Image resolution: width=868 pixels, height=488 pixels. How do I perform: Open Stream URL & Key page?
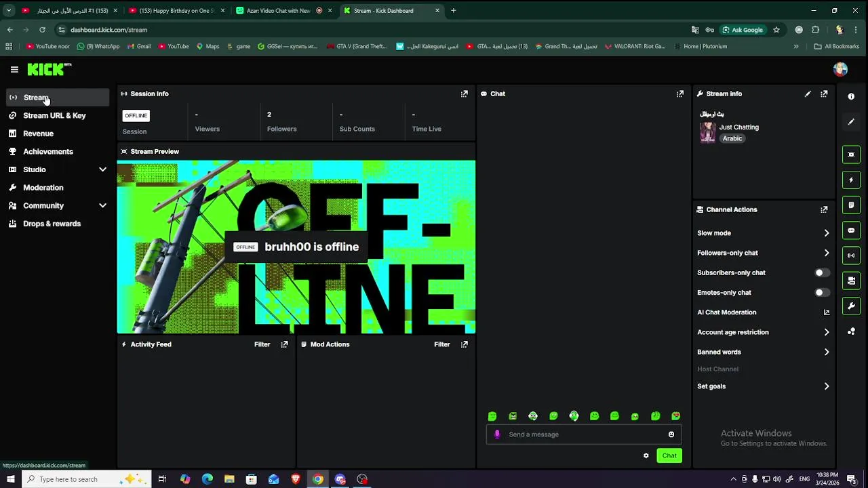coord(58,116)
